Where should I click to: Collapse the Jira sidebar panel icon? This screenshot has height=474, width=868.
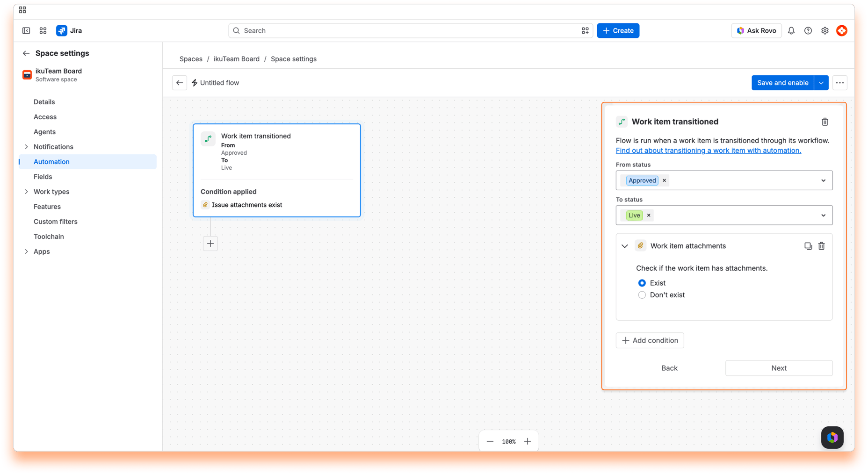26,31
